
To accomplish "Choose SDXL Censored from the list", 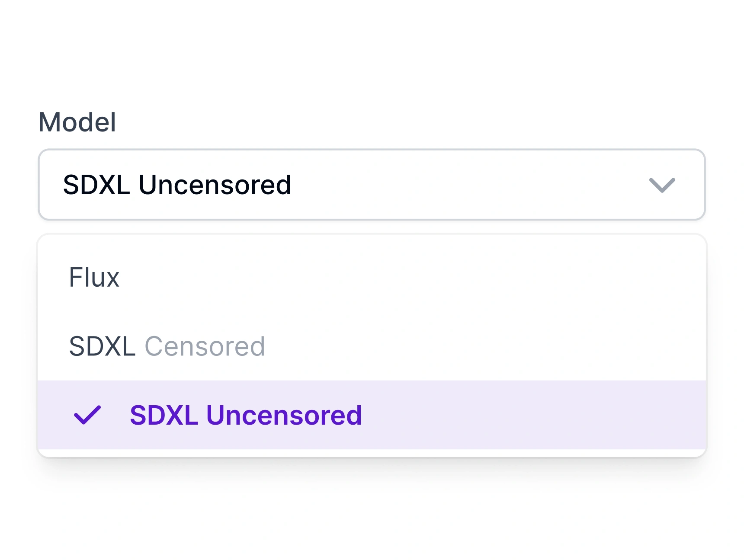I will pos(167,346).
